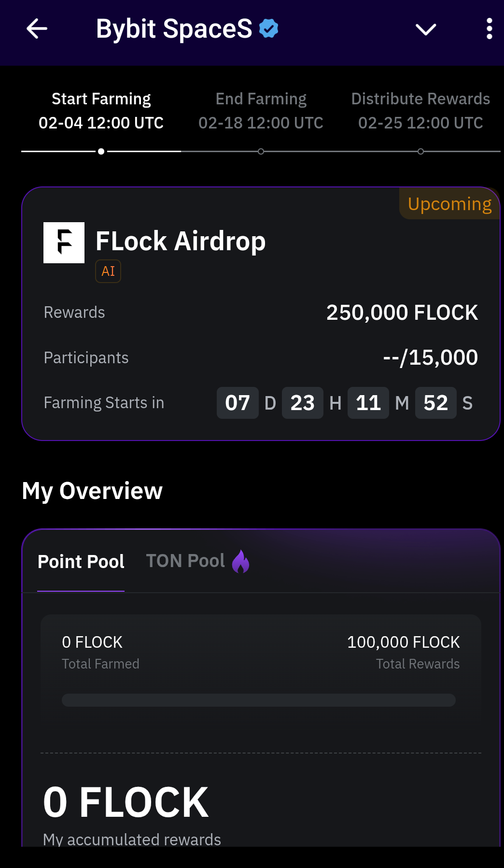Viewport: 504px width, 868px height.
Task: Tap the Distribute Rewards timeline marker
Action: [x=420, y=152]
